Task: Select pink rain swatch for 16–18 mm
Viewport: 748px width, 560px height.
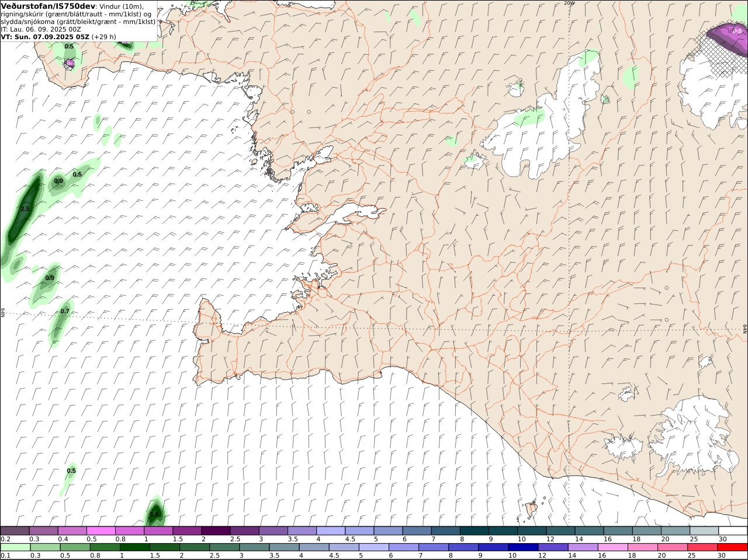Action: [x=613, y=547]
